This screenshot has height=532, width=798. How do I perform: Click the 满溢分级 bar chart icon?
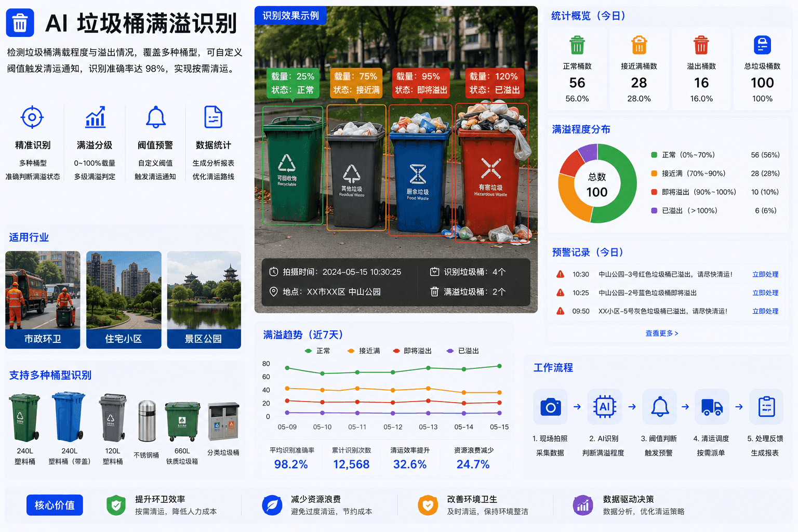tap(95, 117)
